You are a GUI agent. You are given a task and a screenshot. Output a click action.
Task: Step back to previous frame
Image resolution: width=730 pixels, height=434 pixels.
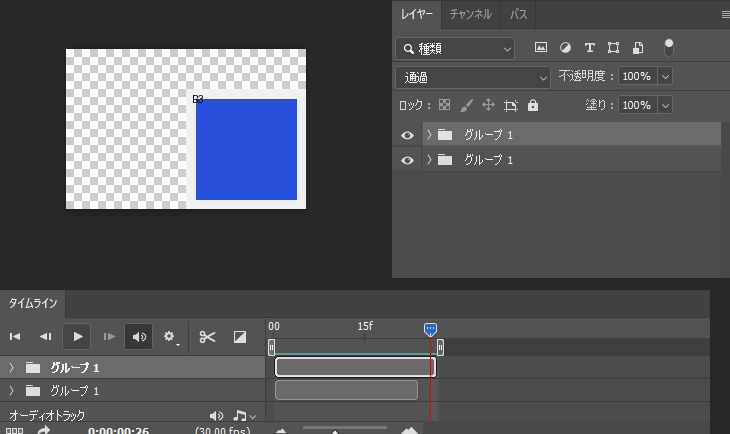click(x=45, y=336)
